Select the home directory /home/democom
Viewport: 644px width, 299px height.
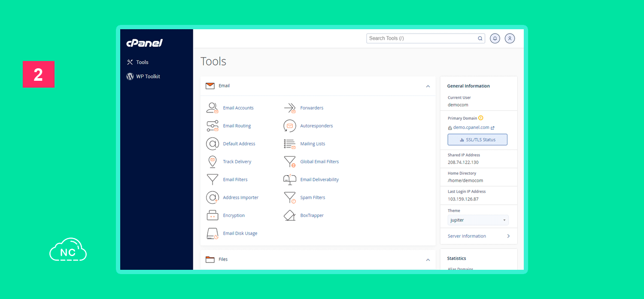465,181
